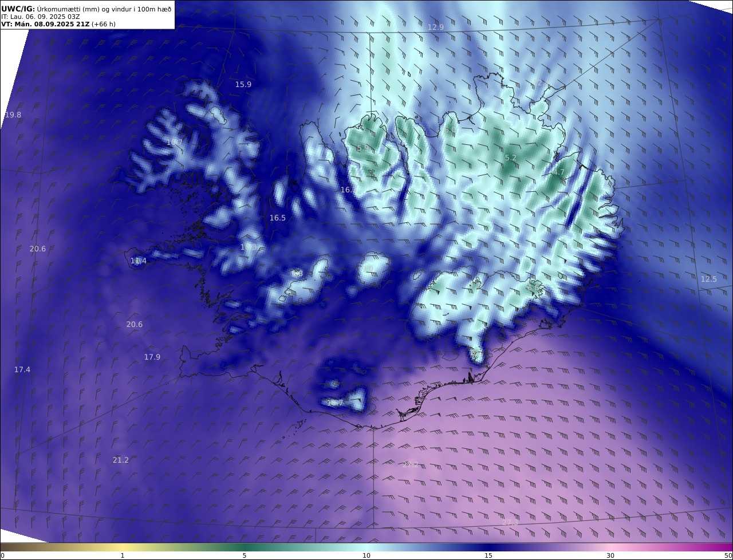The image size is (733, 560).
Task: Click the 19.8 value label
Action: click(x=13, y=115)
